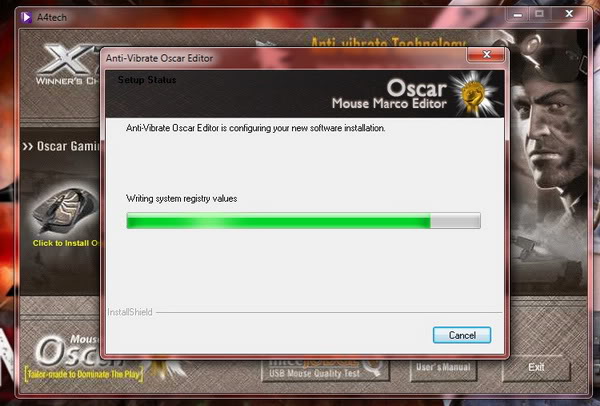Click the Oscar logo at bottom left
This screenshot has height=406, width=600.
click(x=69, y=350)
